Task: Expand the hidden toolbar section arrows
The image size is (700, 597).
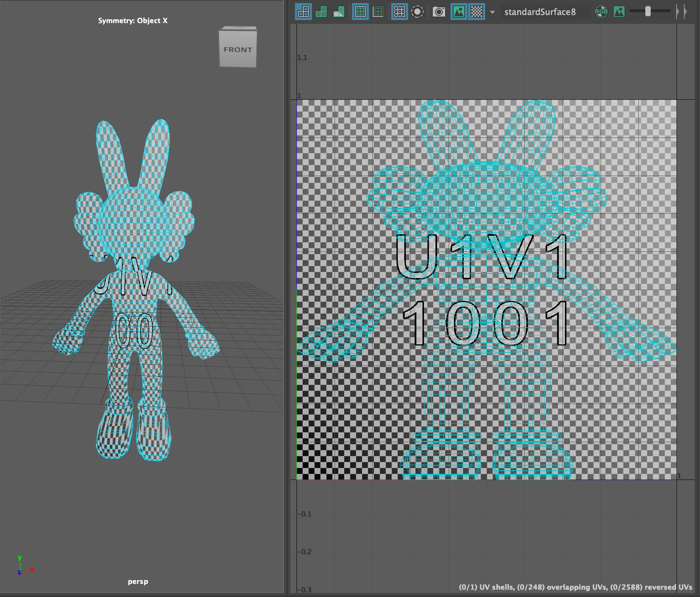Action: (681, 12)
